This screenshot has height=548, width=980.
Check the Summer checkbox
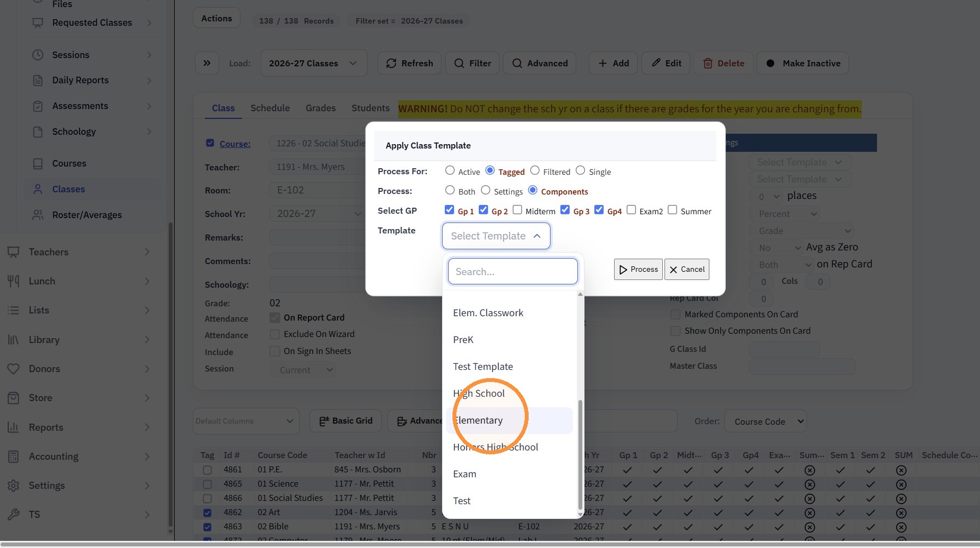click(x=673, y=210)
